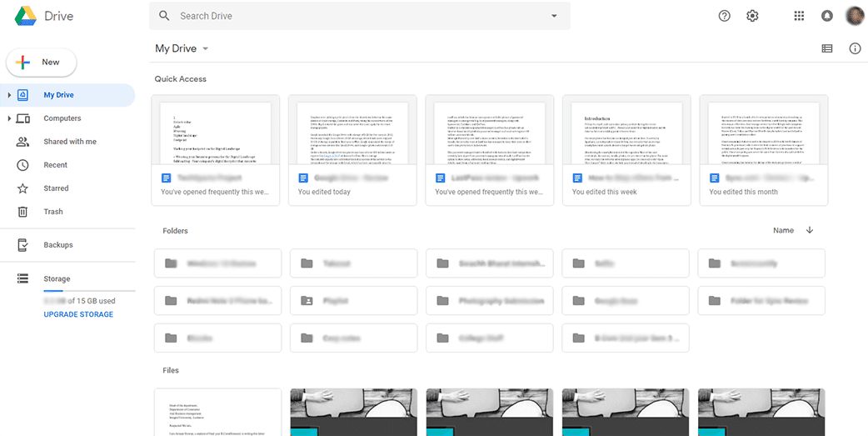Switch to list view layout
Screen dimensions: 868x436
pyautogui.click(x=827, y=48)
